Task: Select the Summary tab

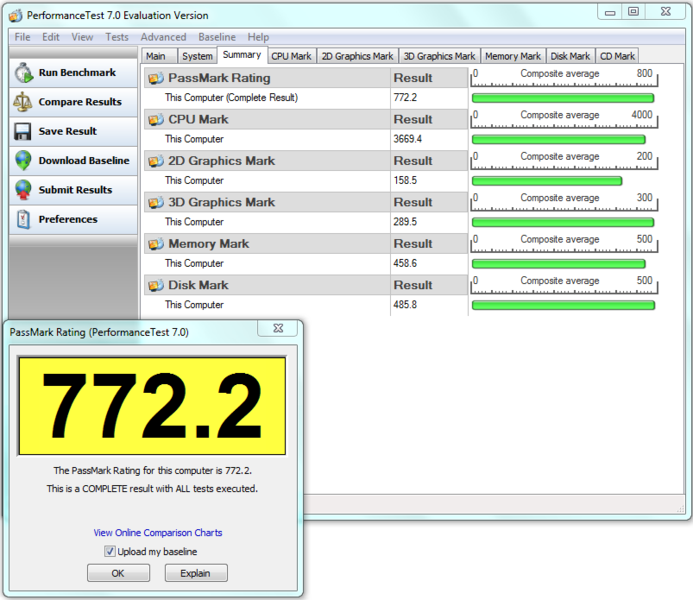Action: [x=242, y=55]
